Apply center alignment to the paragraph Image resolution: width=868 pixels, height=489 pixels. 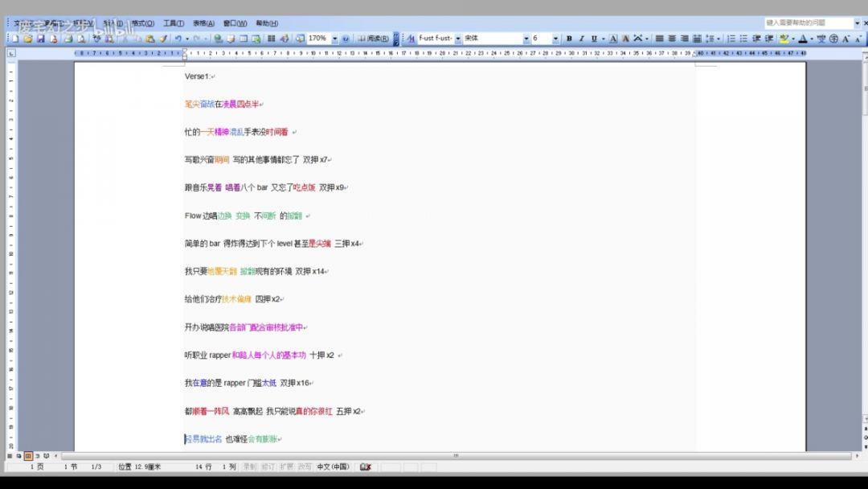pyautogui.click(x=672, y=39)
